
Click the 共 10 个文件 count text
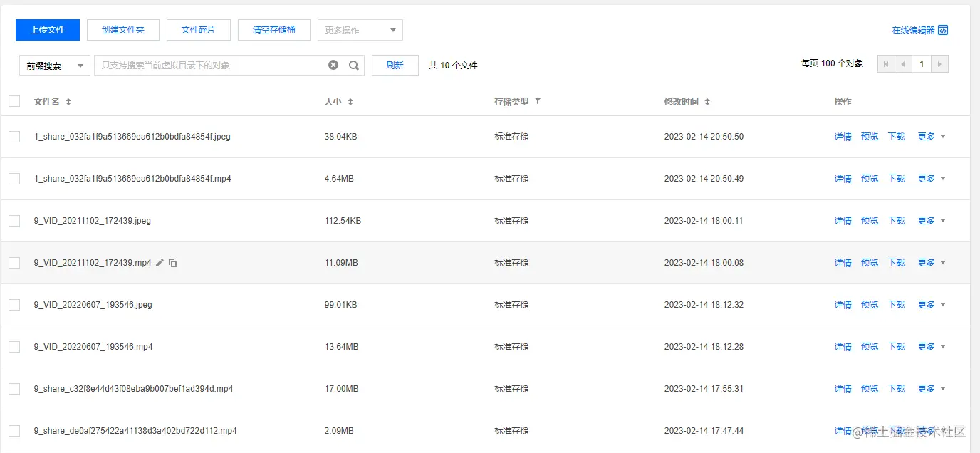(x=453, y=66)
